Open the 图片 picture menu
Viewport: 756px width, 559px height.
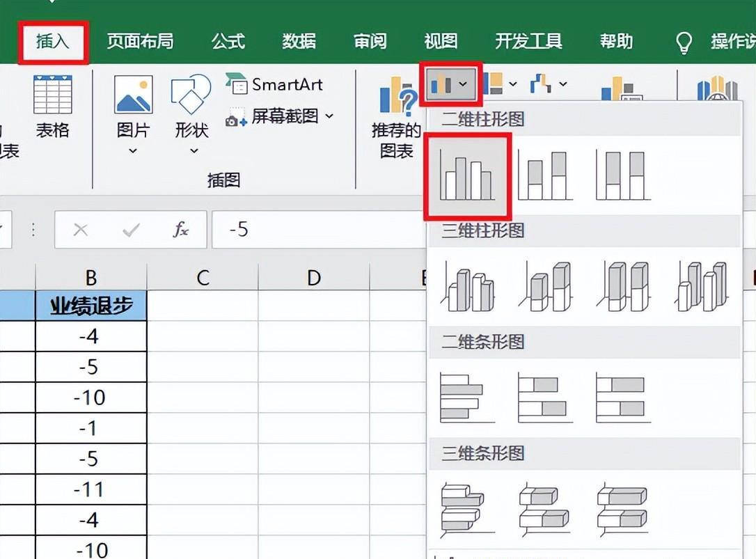133,115
